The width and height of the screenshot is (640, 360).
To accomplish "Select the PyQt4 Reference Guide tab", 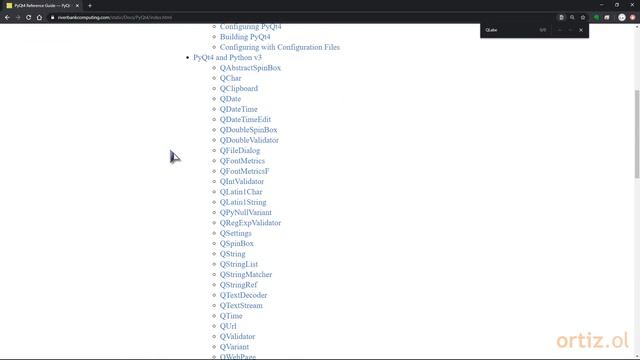I will pyautogui.click(x=42, y=6).
